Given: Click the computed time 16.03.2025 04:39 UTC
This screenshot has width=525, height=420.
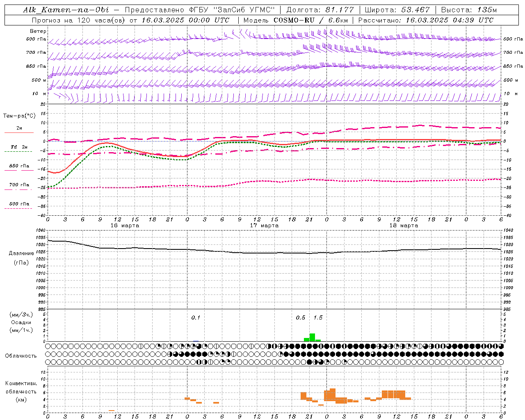Looking at the screenshot, I should pos(450,20).
